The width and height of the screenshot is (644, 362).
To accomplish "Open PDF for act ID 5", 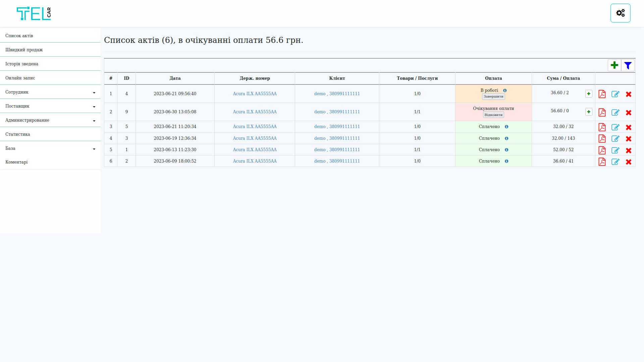I will pyautogui.click(x=602, y=127).
